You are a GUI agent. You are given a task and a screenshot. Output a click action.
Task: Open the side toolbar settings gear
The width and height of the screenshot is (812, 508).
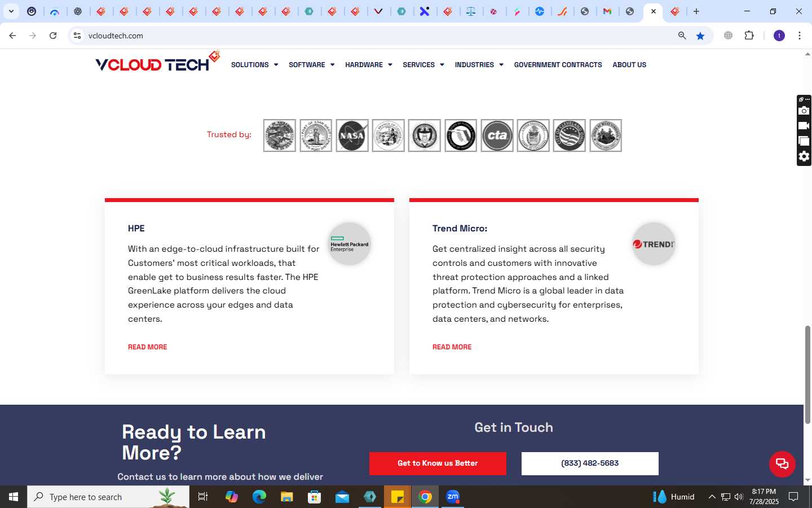(x=804, y=156)
